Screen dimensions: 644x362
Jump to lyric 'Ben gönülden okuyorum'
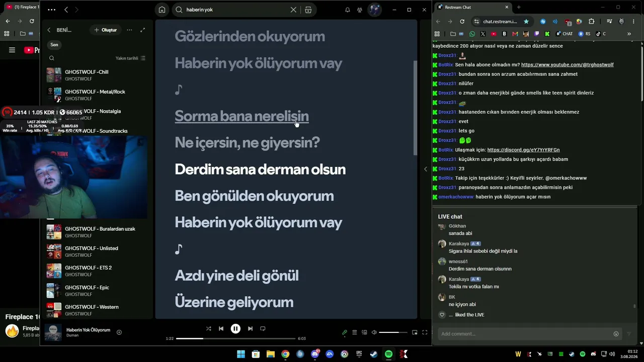coord(254,196)
